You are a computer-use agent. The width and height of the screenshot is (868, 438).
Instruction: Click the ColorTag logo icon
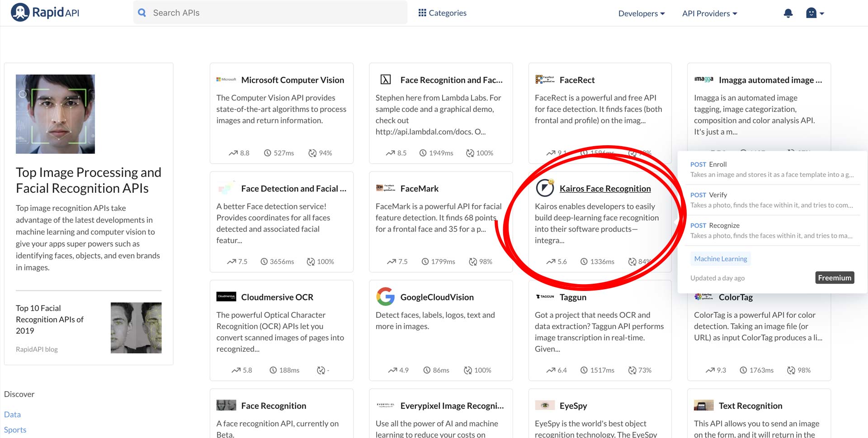(704, 297)
